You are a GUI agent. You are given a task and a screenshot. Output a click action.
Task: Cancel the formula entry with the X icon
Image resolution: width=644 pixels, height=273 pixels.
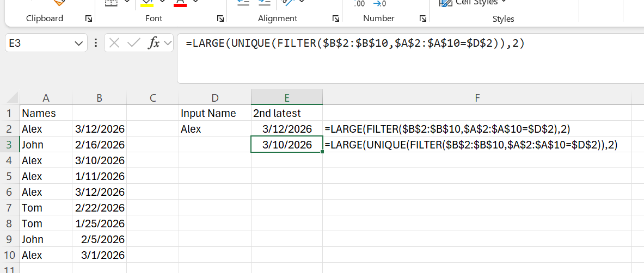pos(114,43)
